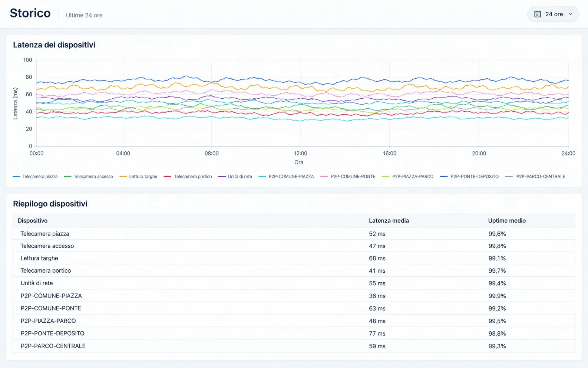The height and width of the screenshot is (368, 588).
Task: Select the Telecamera piazza table row
Action: (294, 234)
